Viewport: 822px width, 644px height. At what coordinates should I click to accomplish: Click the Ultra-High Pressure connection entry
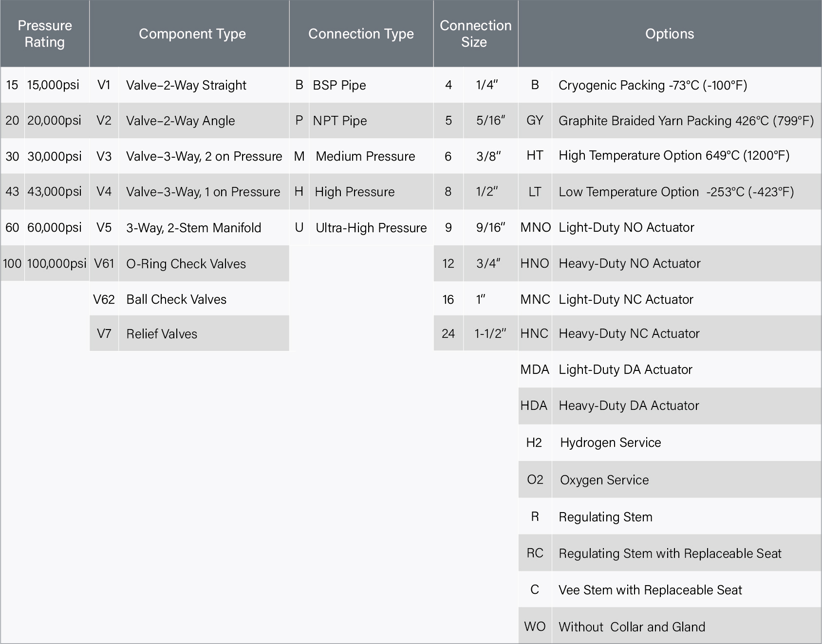[x=371, y=228]
